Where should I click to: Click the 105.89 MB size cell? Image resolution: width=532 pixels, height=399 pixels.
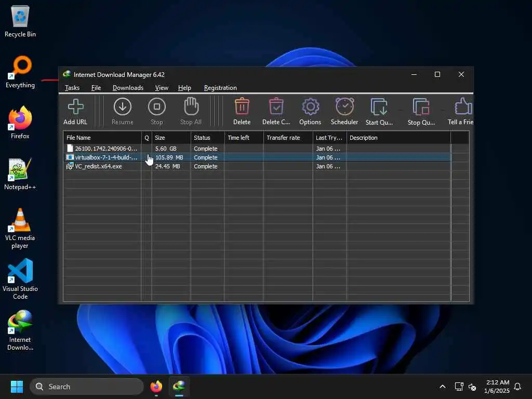coord(169,157)
